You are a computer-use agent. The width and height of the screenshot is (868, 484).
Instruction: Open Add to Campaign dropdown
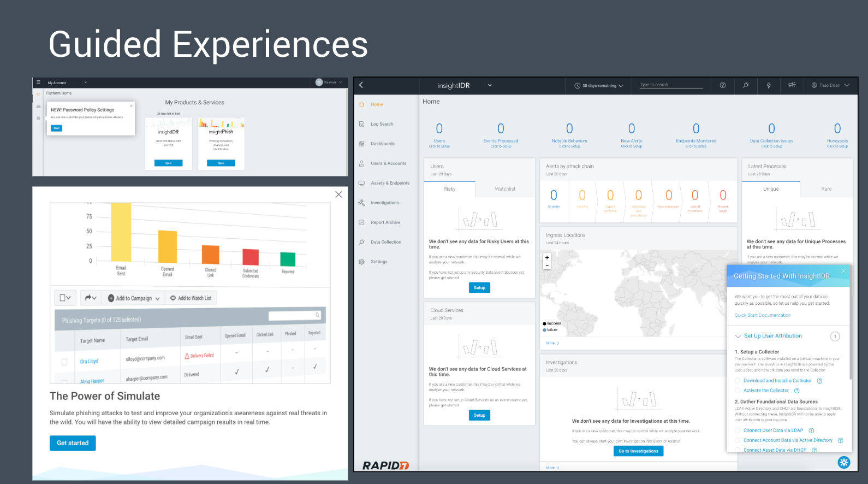[x=134, y=298]
